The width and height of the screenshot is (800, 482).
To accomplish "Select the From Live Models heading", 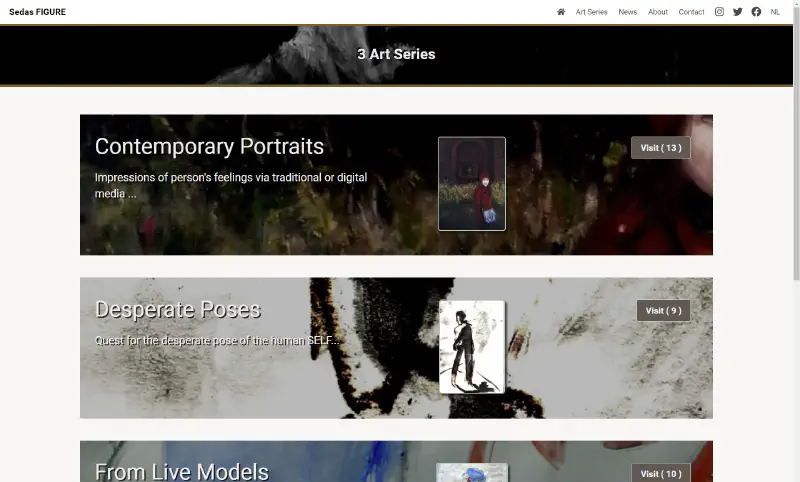I will click(x=182, y=472).
